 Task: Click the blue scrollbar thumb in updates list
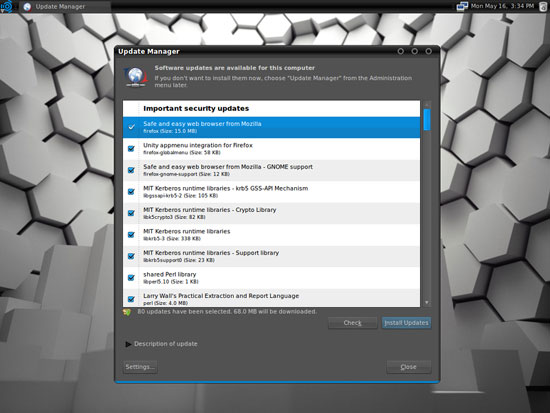pos(427,120)
